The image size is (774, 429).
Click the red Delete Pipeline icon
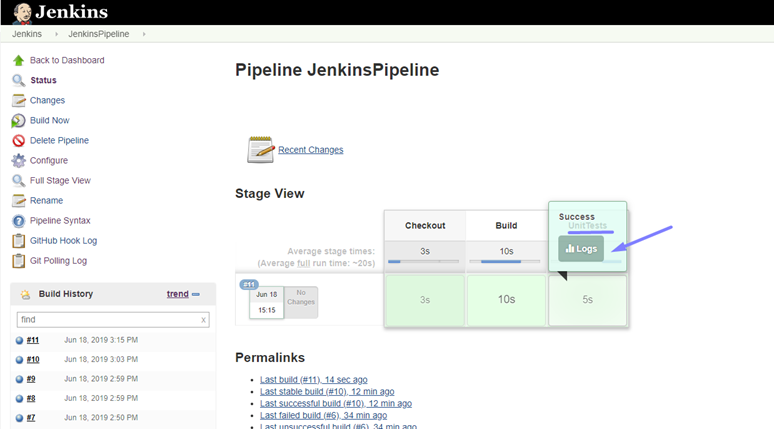click(18, 141)
